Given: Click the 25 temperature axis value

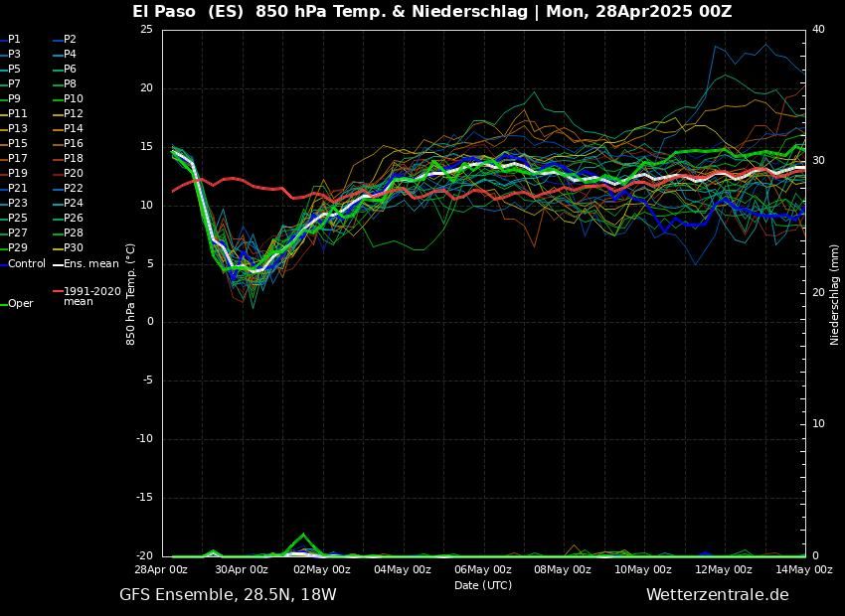Looking at the screenshot, I should tap(146, 29).
